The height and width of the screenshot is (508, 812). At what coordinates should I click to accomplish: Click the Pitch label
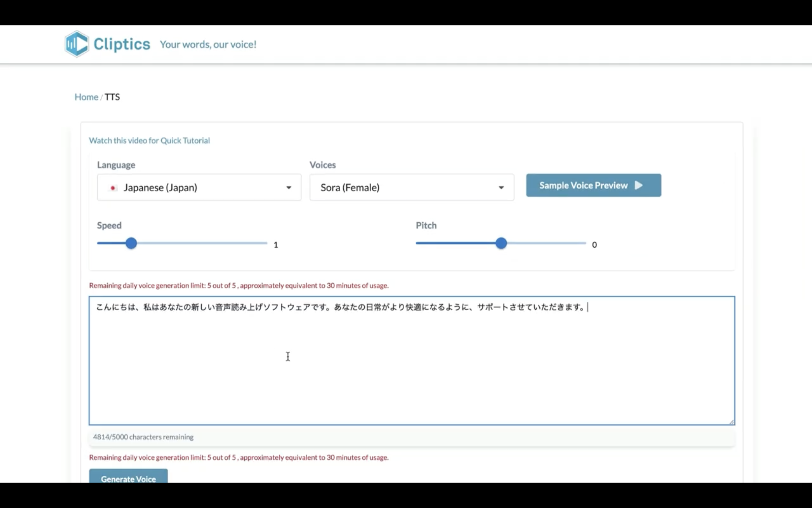(x=426, y=225)
